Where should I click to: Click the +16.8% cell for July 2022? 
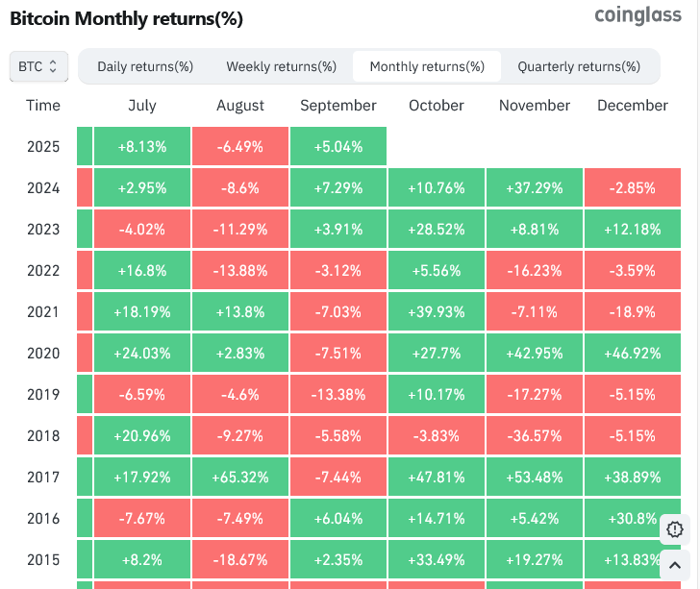tap(142, 270)
